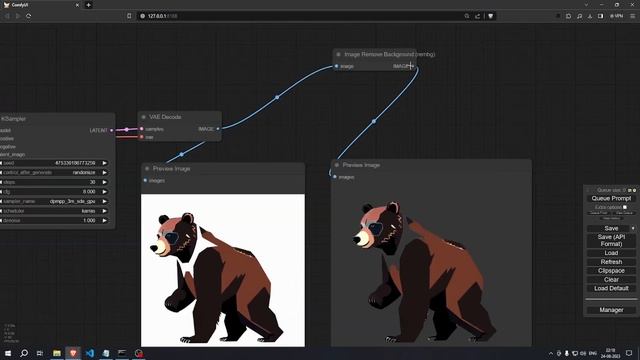Open the dropdown arrow beside Save
The width and height of the screenshot is (640, 360).
(633, 228)
